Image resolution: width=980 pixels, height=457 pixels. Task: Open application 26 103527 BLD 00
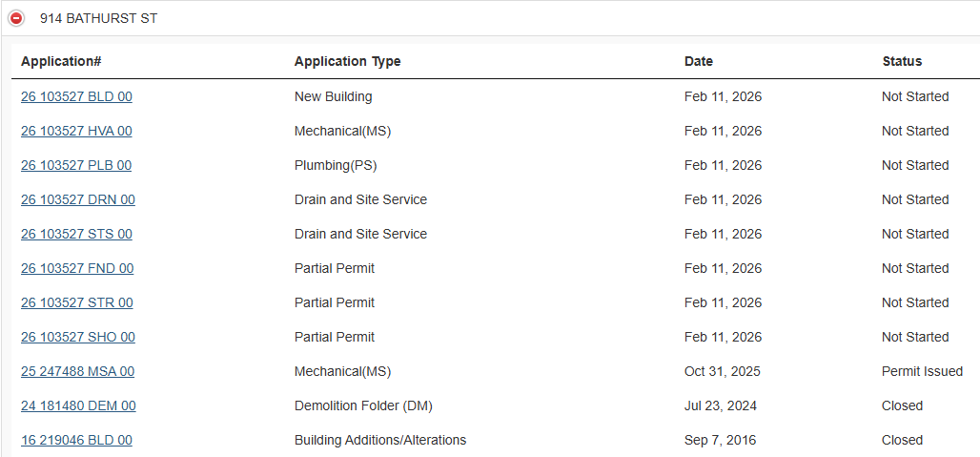76,96
